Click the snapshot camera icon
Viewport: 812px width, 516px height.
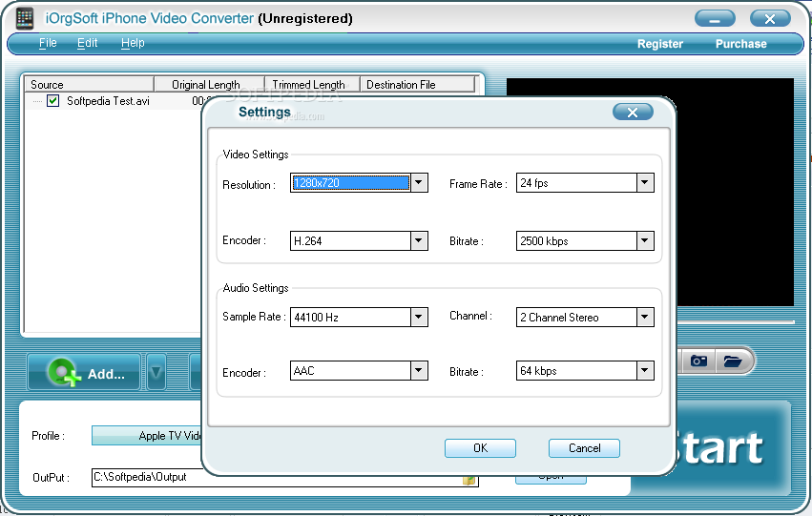coord(698,361)
